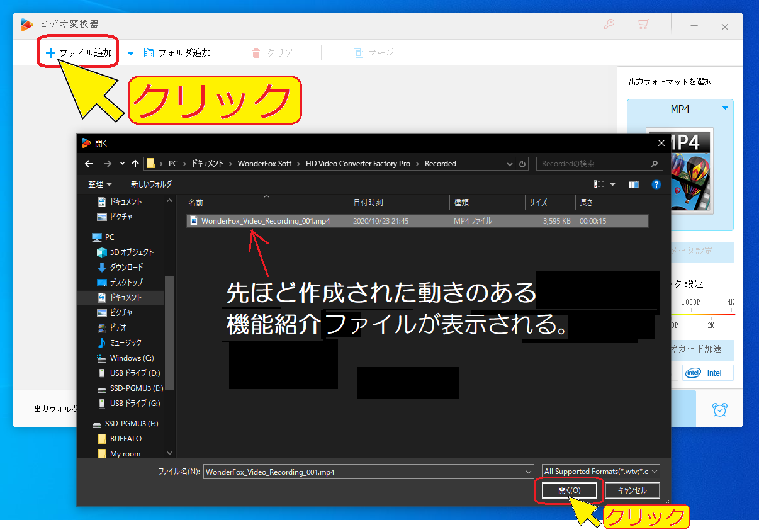Sort by the 長さ column header
The height and width of the screenshot is (532, 759).
coord(613,203)
